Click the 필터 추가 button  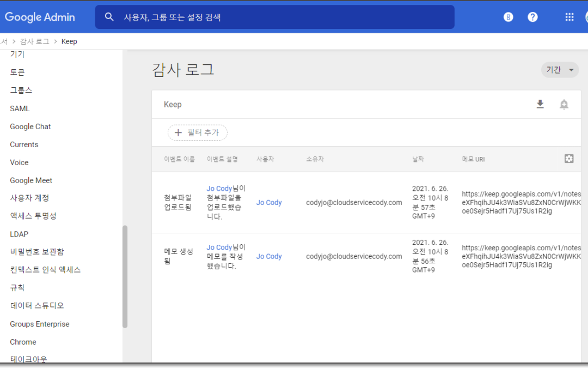tap(197, 132)
